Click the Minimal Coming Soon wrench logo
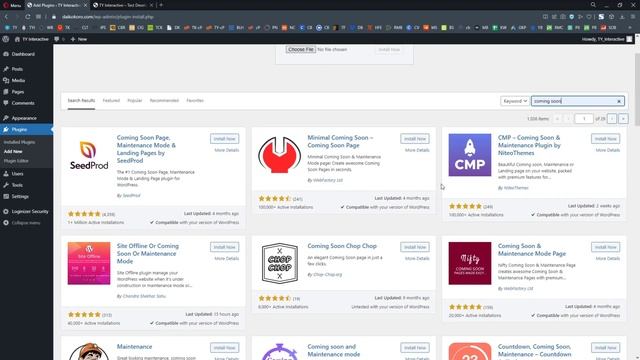640x360 pixels. (x=280, y=155)
